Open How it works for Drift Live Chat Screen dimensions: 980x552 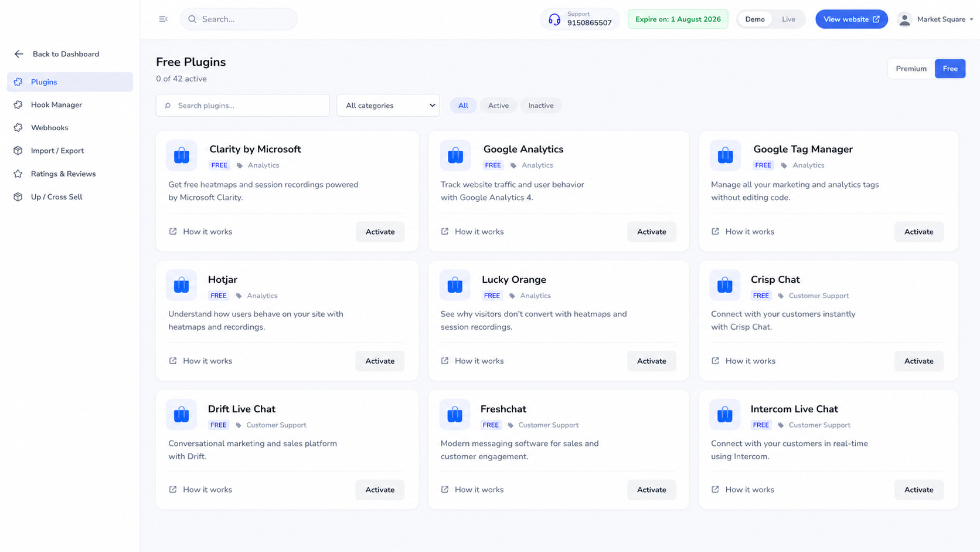click(200, 489)
